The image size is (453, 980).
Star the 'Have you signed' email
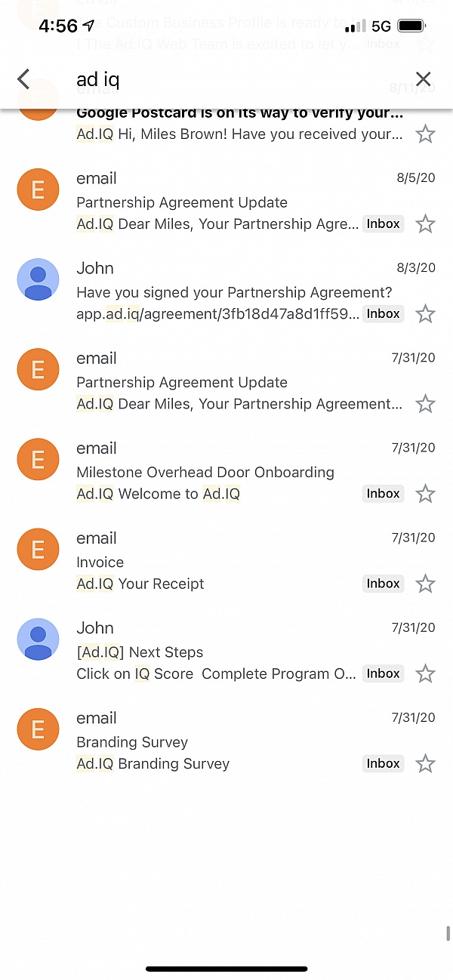(x=426, y=314)
